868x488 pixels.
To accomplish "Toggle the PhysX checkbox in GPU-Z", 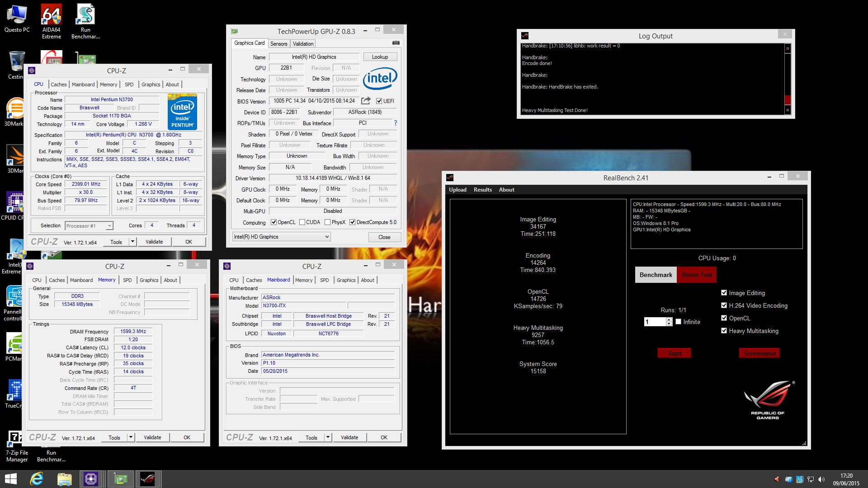I will pyautogui.click(x=327, y=222).
